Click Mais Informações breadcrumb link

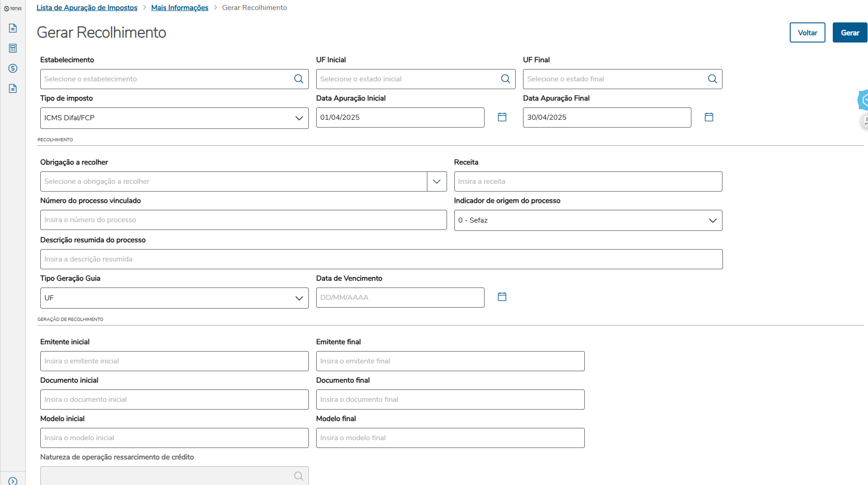(x=180, y=8)
